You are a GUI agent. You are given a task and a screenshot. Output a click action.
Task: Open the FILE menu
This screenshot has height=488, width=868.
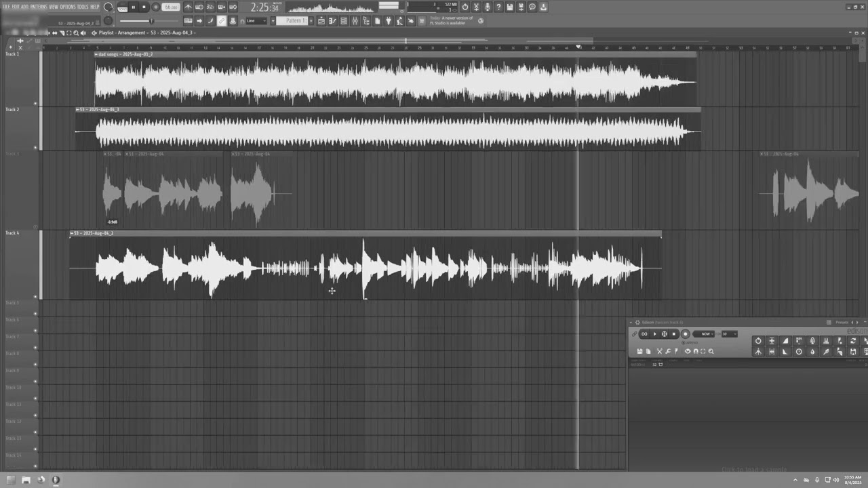click(x=6, y=7)
